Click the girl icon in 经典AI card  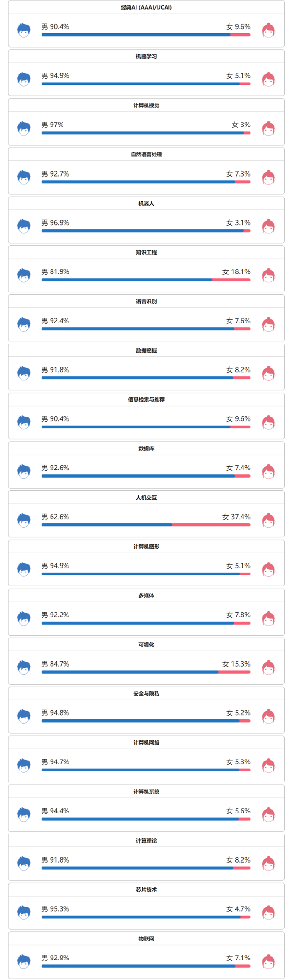click(x=269, y=30)
